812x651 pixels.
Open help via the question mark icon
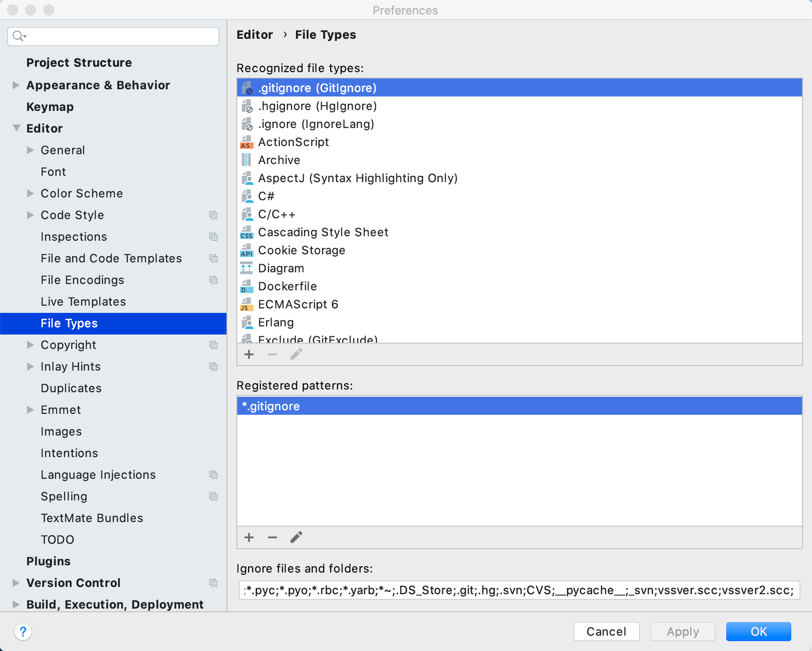(23, 632)
